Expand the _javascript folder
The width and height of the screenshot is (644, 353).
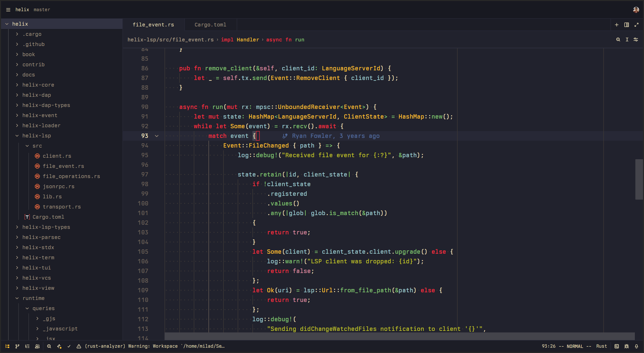37,329
